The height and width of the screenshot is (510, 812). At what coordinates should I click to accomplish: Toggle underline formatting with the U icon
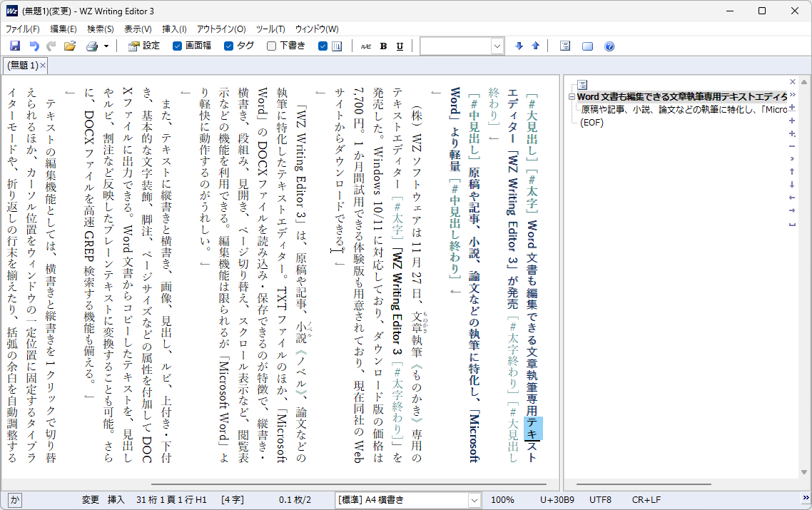click(399, 46)
